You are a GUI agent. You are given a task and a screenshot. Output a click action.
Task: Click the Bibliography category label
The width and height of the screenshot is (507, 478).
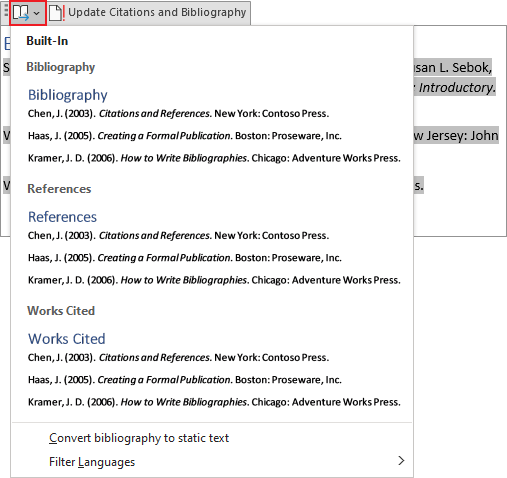click(61, 67)
